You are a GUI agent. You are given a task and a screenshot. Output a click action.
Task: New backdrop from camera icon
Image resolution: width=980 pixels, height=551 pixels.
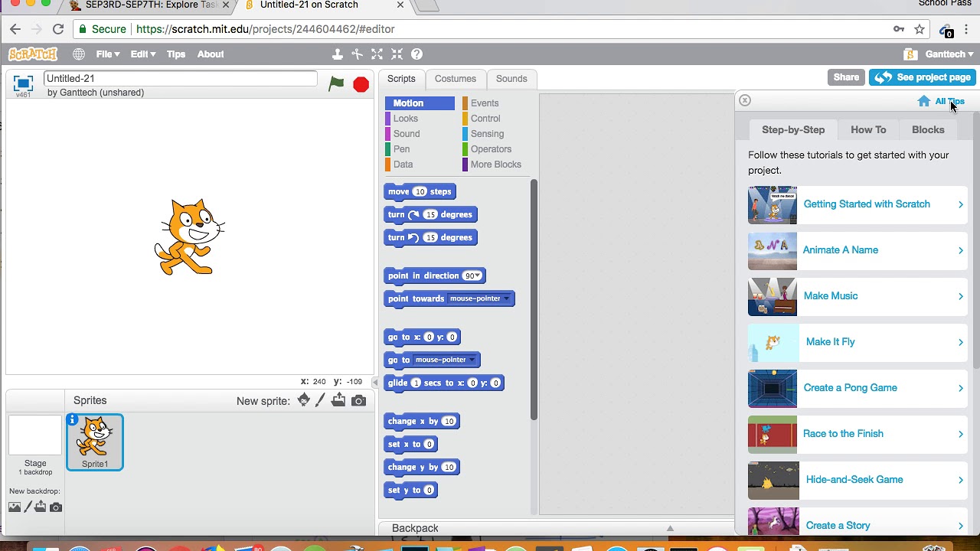pos(56,507)
